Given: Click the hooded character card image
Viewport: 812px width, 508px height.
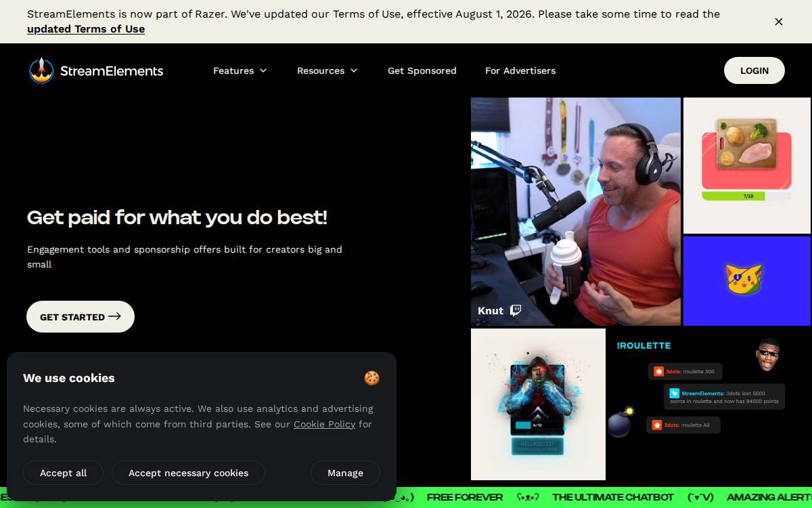Looking at the screenshot, I should pyautogui.click(x=538, y=404).
